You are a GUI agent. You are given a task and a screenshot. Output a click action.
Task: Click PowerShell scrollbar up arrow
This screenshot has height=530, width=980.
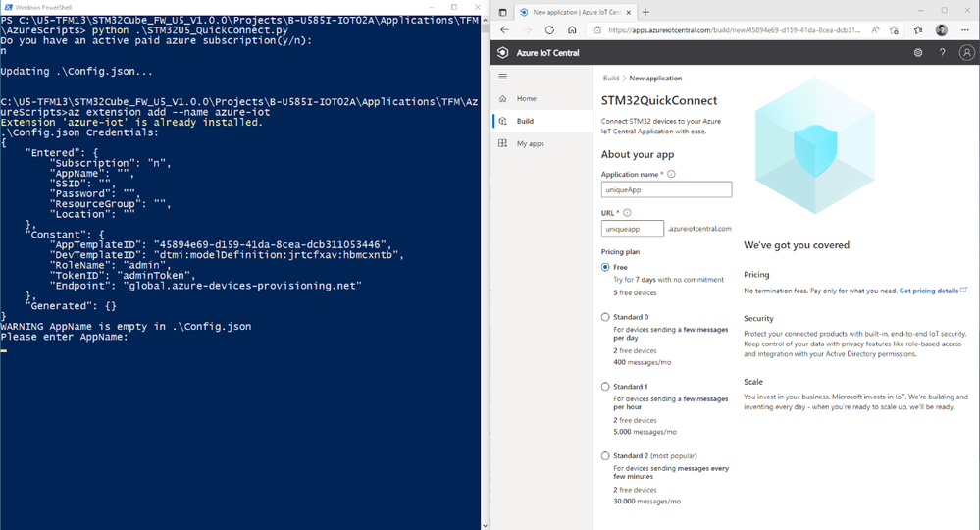(485, 20)
